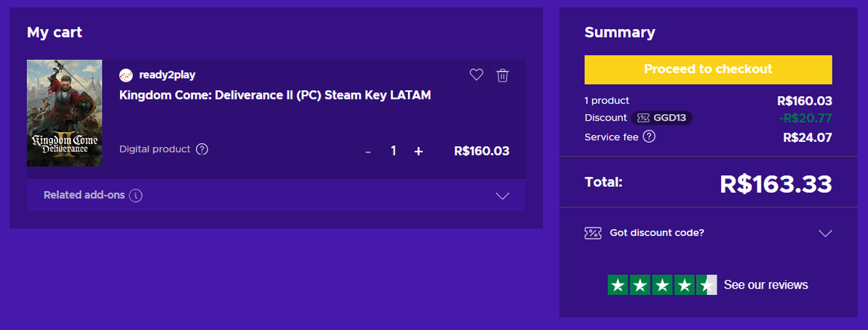Click the GGD13 discount code badge
Screen dimensions: 868x330
662,118
